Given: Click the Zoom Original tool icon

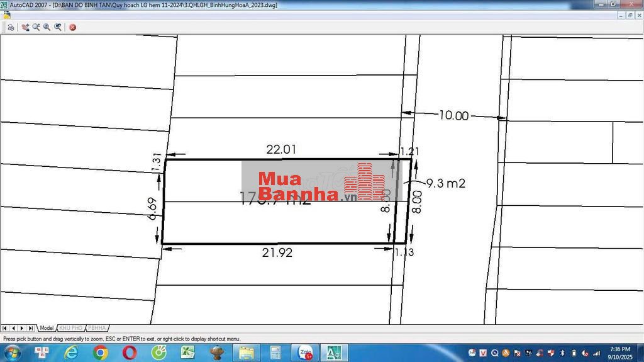Looking at the screenshot, I should [x=58, y=27].
